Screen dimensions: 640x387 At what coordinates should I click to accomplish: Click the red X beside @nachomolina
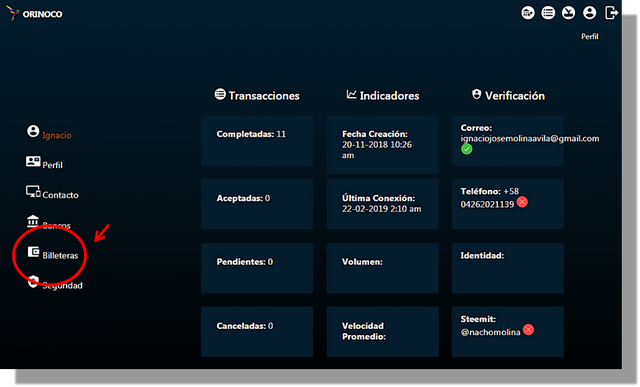point(528,329)
